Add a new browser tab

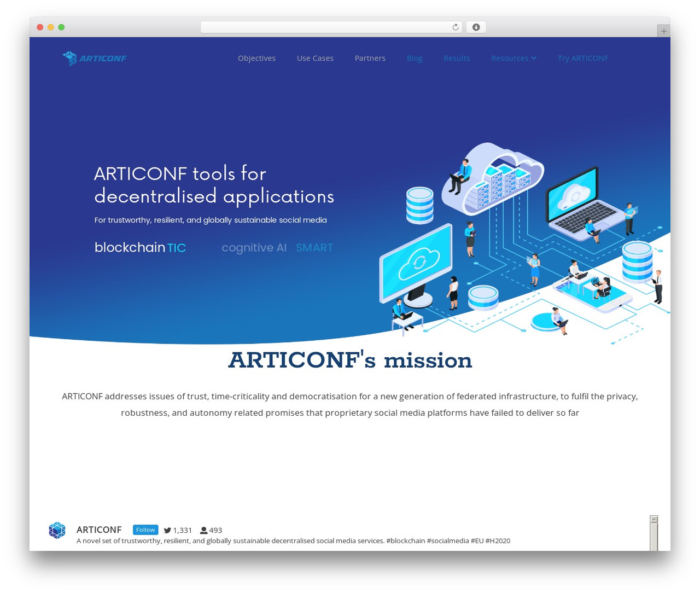663,31
